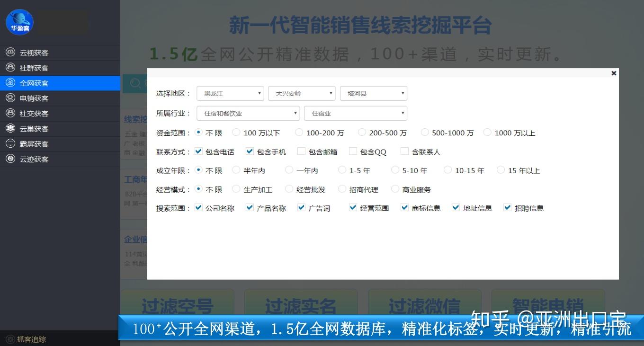Select 生产加工 business mode radio
This screenshot has width=644, height=346.
pyautogui.click(x=236, y=188)
